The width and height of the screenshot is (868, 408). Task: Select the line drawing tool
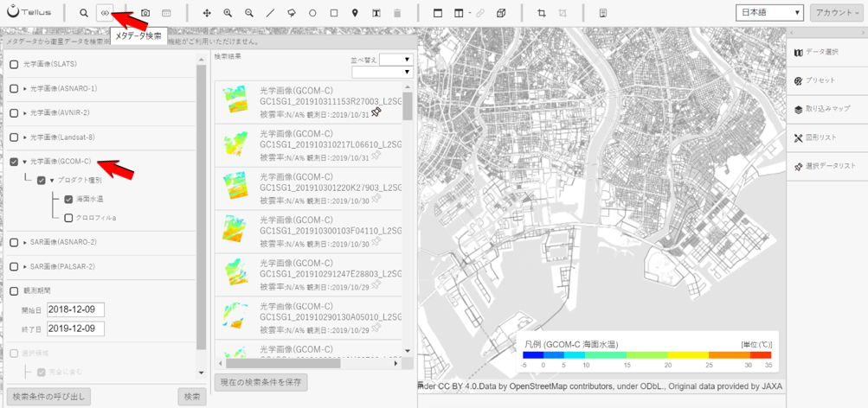click(270, 13)
